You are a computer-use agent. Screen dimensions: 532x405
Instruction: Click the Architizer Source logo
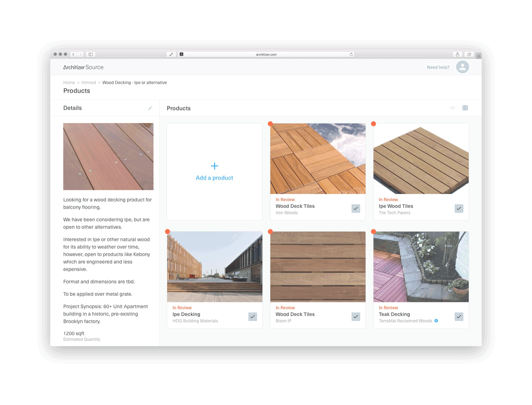(x=83, y=67)
